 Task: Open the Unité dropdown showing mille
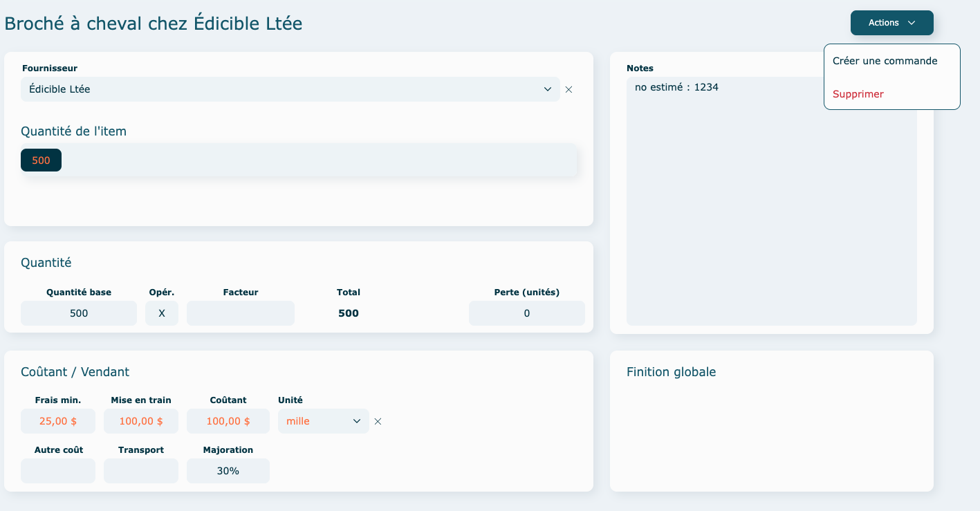click(323, 421)
